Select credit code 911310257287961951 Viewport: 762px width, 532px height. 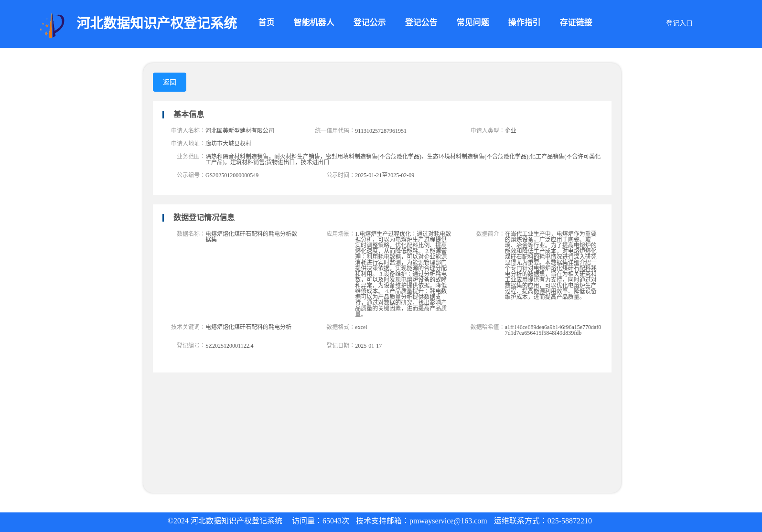click(x=381, y=131)
